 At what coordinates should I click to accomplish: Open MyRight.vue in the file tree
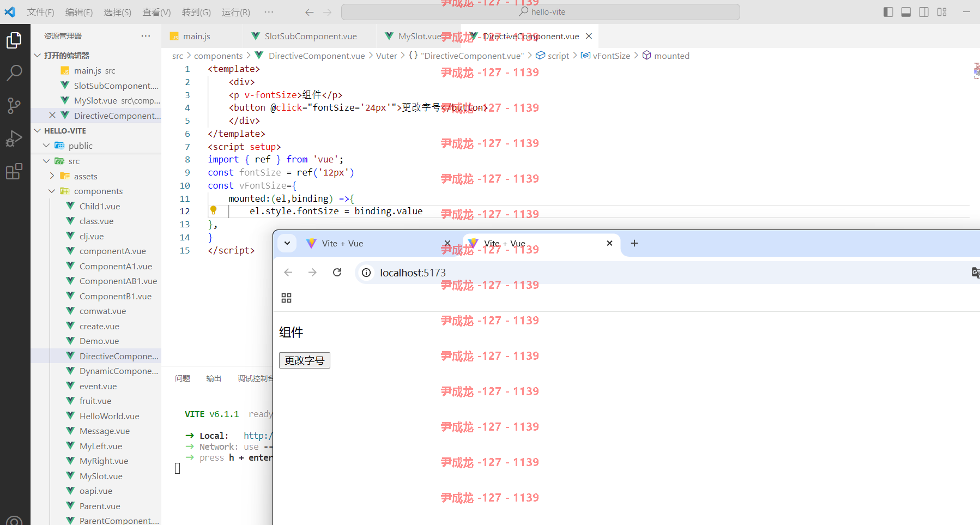(104, 461)
